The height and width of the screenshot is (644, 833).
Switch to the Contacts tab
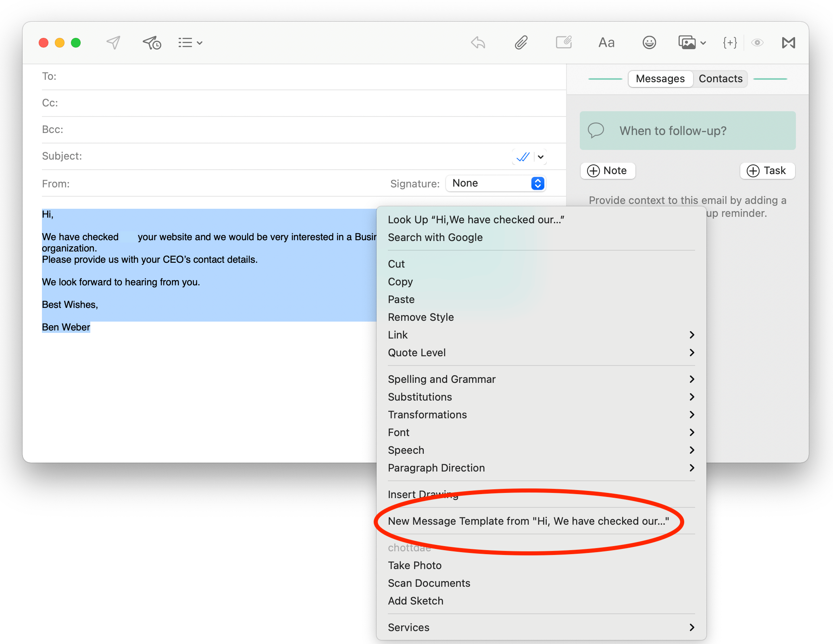[x=720, y=79]
